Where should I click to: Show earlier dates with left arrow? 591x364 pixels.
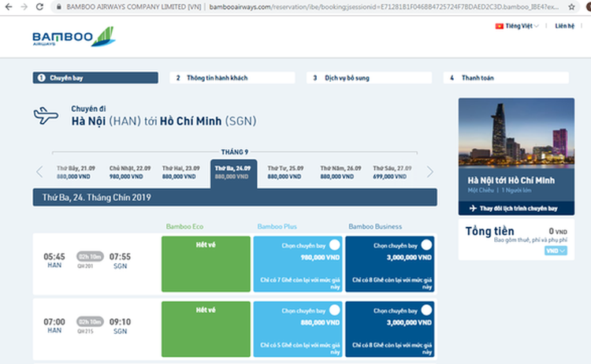[x=40, y=172]
